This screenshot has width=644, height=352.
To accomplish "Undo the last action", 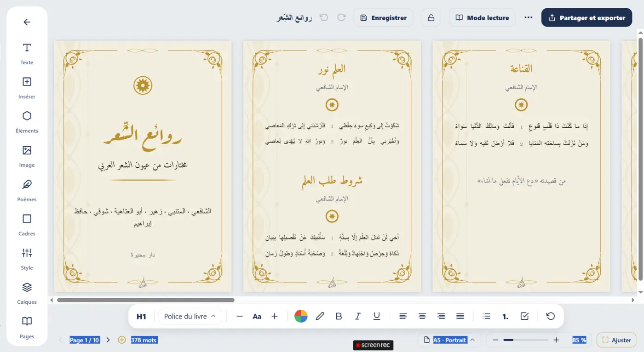I will [x=324, y=17].
